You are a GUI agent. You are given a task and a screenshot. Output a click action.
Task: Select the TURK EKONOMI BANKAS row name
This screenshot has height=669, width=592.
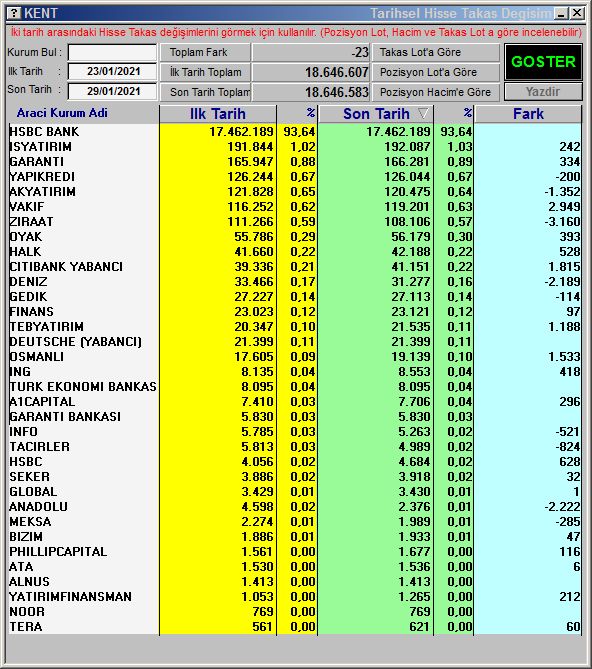point(83,387)
